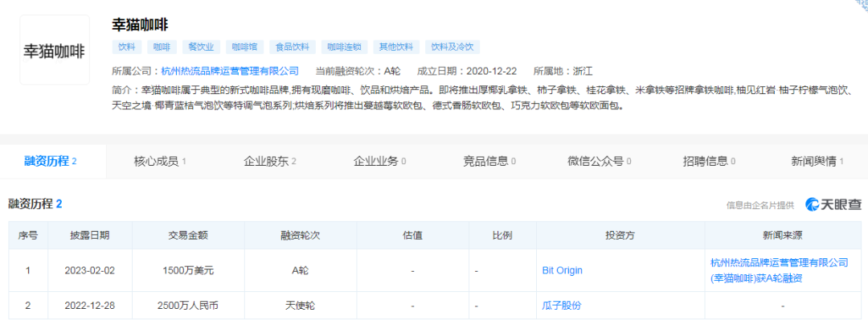
Task: Click the amount cell 1500万美元
Action: pos(188,271)
